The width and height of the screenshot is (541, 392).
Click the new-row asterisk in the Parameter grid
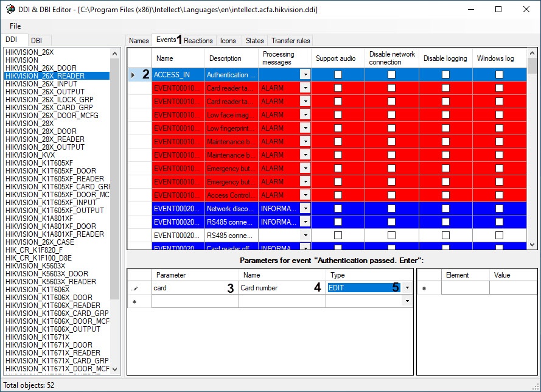tap(134, 301)
